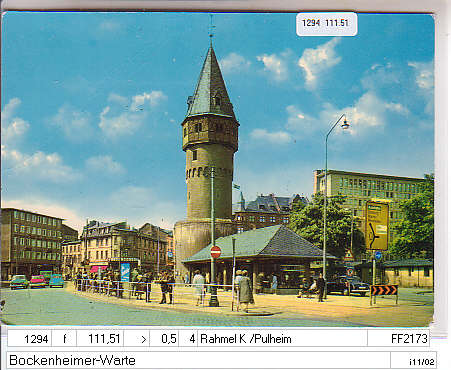
Task: Select the FF2173 code cell
Action: tap(398, 339)
